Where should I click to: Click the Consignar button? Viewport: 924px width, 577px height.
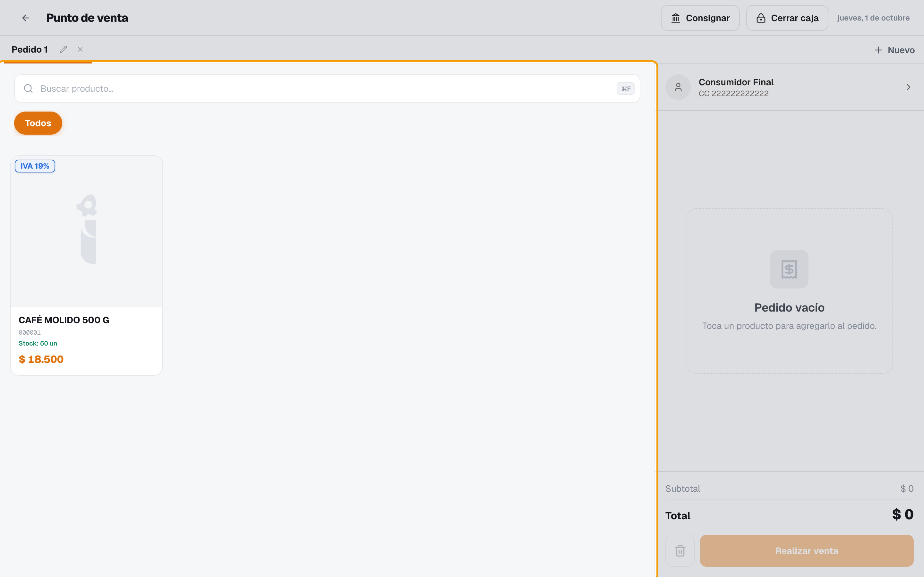(x=700, y=18)
